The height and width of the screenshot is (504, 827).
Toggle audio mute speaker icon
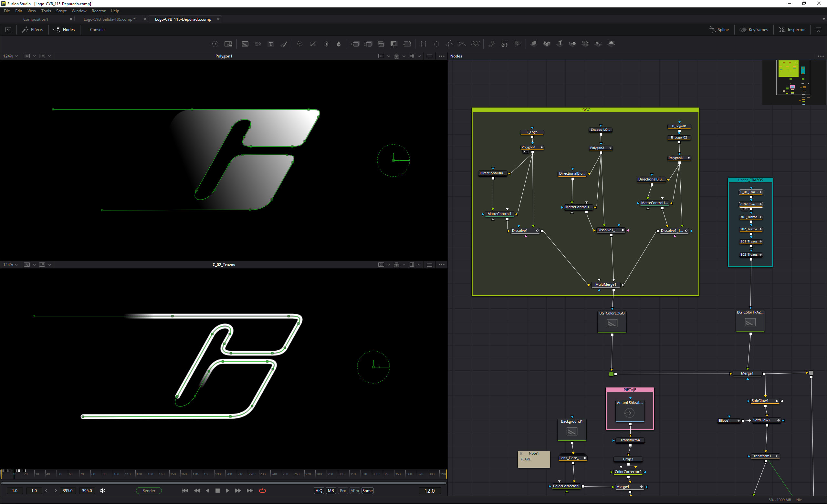[103, 490]
